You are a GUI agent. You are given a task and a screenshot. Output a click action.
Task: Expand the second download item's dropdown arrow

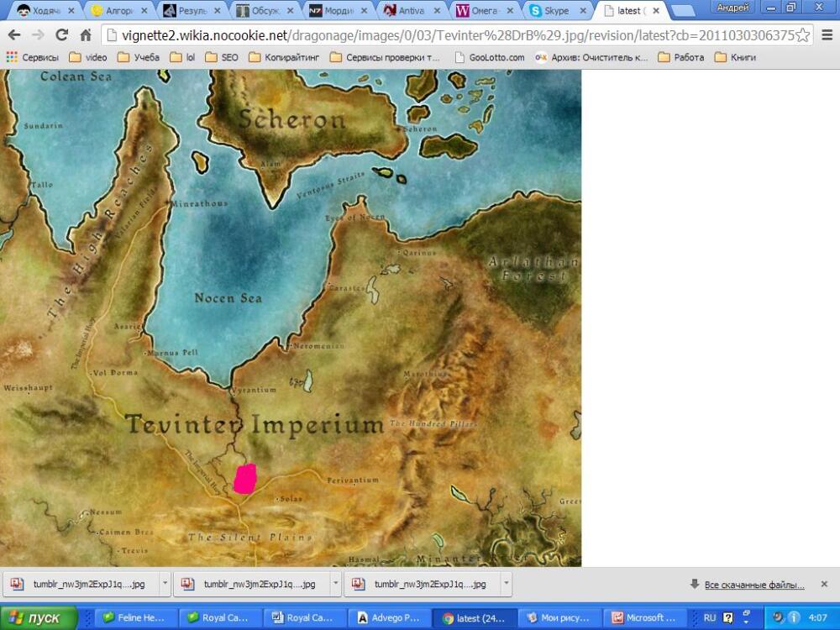click(x=335, y=584)
